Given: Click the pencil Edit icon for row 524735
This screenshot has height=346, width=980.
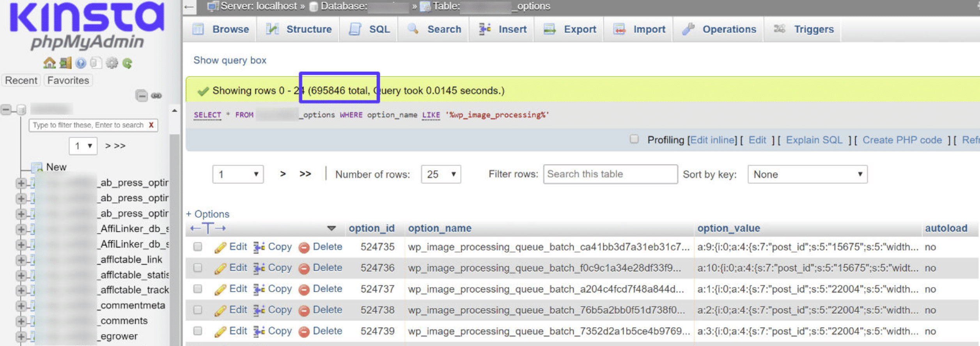Looking at the screenshot, I should point(220,247).
